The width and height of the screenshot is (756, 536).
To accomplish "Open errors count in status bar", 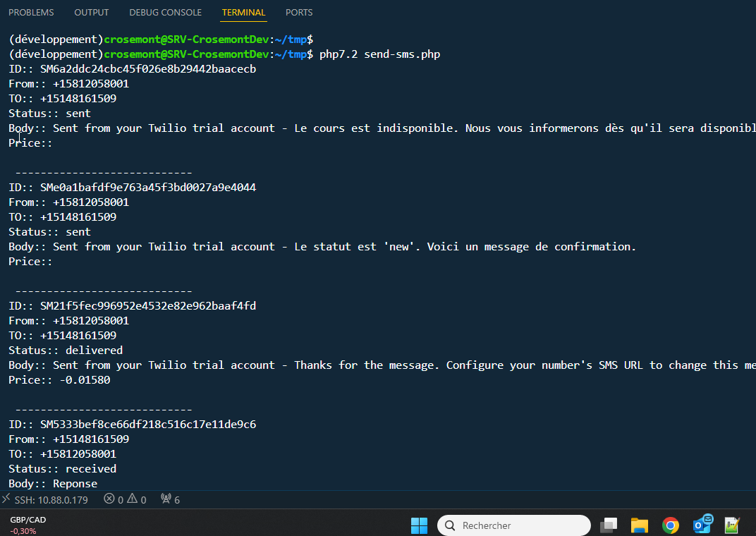I will coord(113,500).
